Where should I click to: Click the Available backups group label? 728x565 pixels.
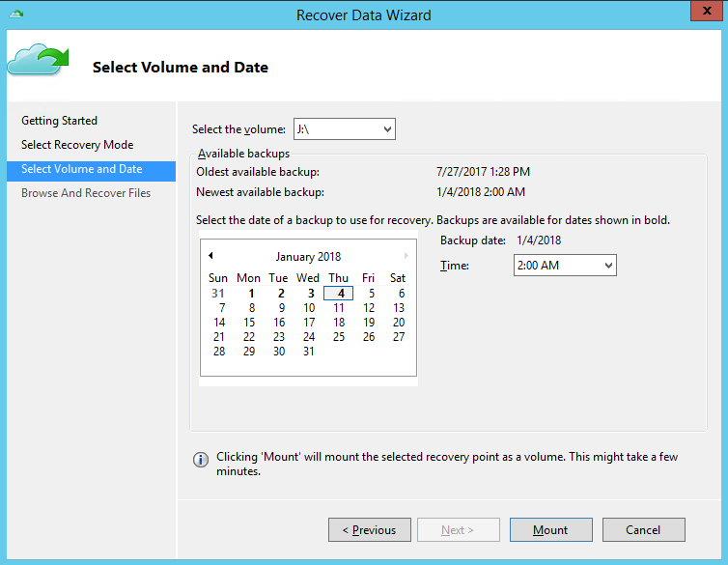(243, 154)
